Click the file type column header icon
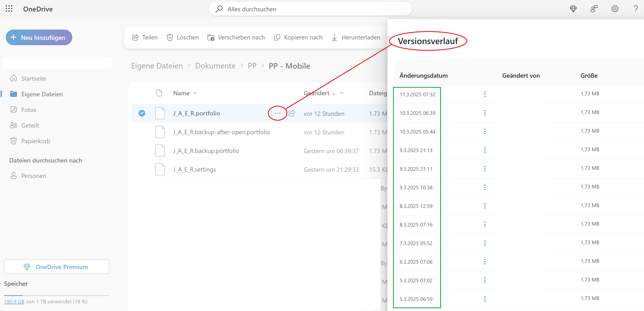Image resolution: width=644 pixels, height=311 pixels. 159,93
